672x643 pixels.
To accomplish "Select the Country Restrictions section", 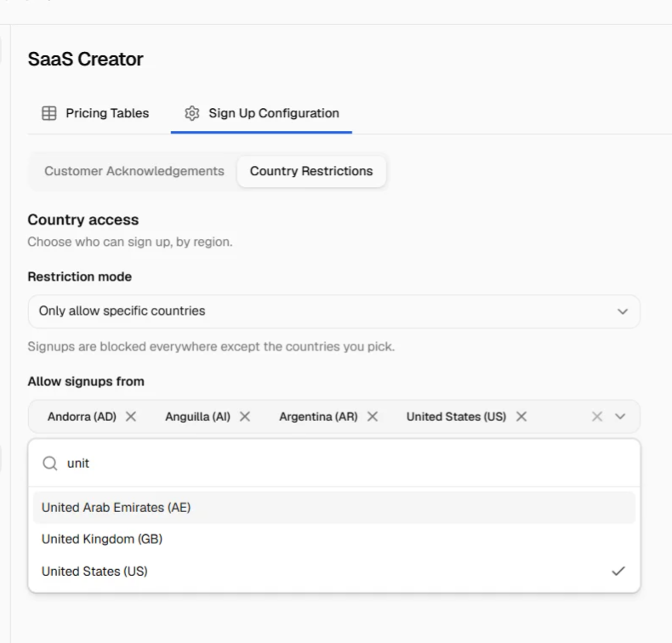I will [x=311, y=171].
